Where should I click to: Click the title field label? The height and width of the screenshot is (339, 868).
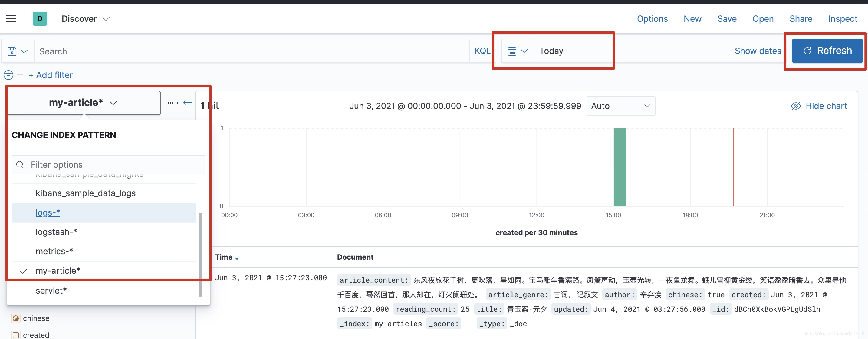pos(488,309)
